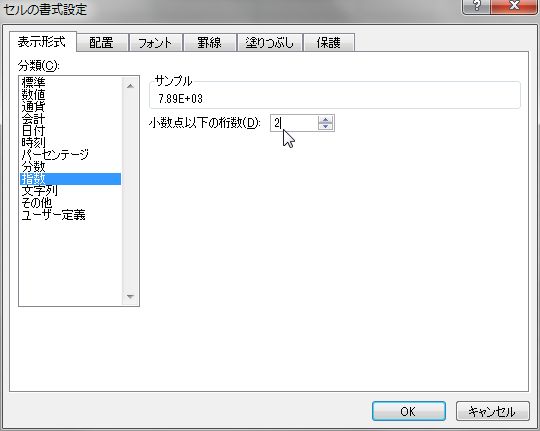Screen dimensions: 540x431
Task: Open the dialog help question mark button
Action: point(477,6)
